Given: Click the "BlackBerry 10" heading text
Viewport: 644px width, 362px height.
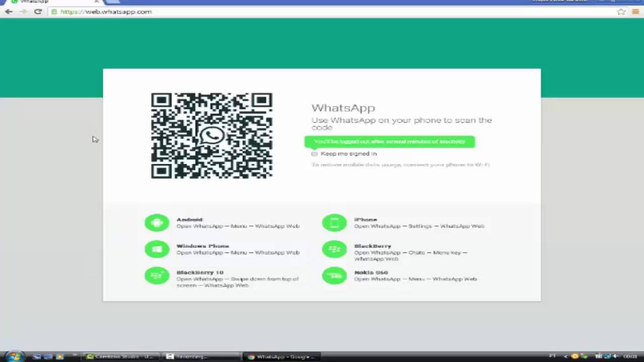Looking at the screenshot, I should click(200, 273).
